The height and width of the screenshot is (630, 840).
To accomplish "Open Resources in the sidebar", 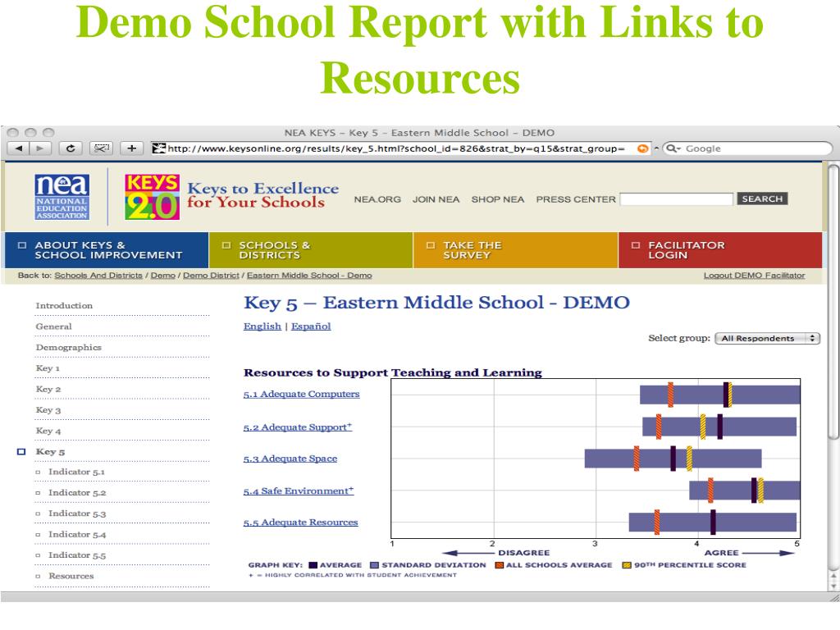I will pos(71,576).
